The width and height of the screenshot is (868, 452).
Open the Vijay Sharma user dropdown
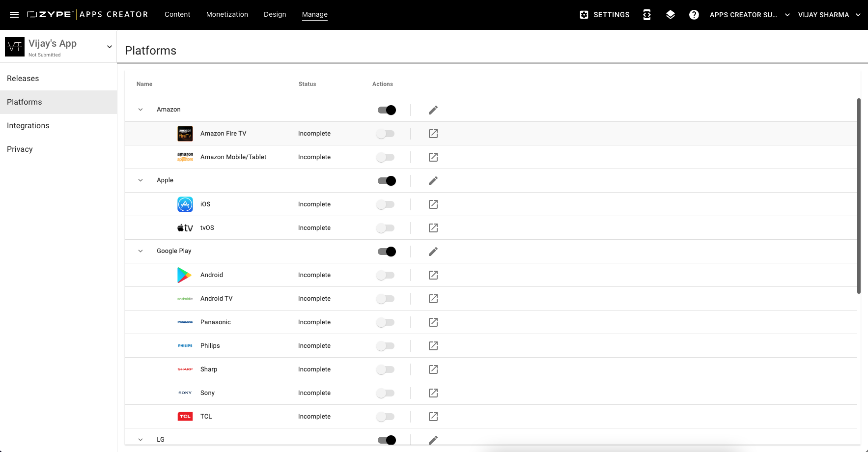[830, 15]
